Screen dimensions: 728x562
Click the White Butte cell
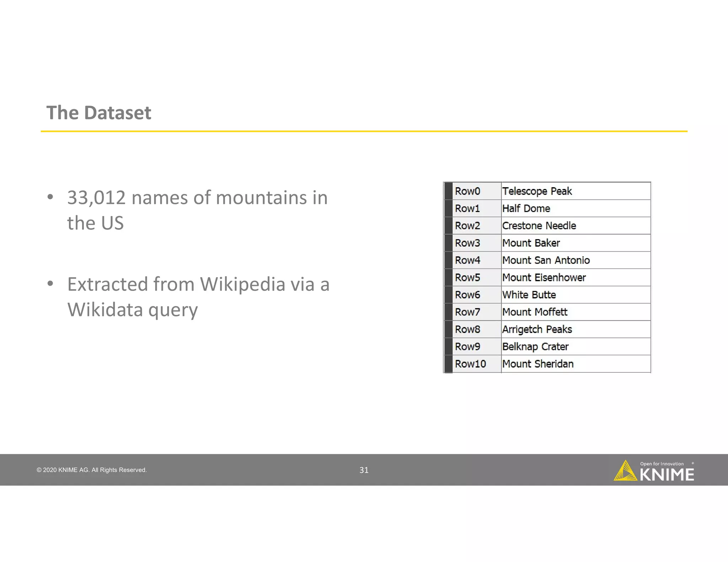tap(576, 295)
